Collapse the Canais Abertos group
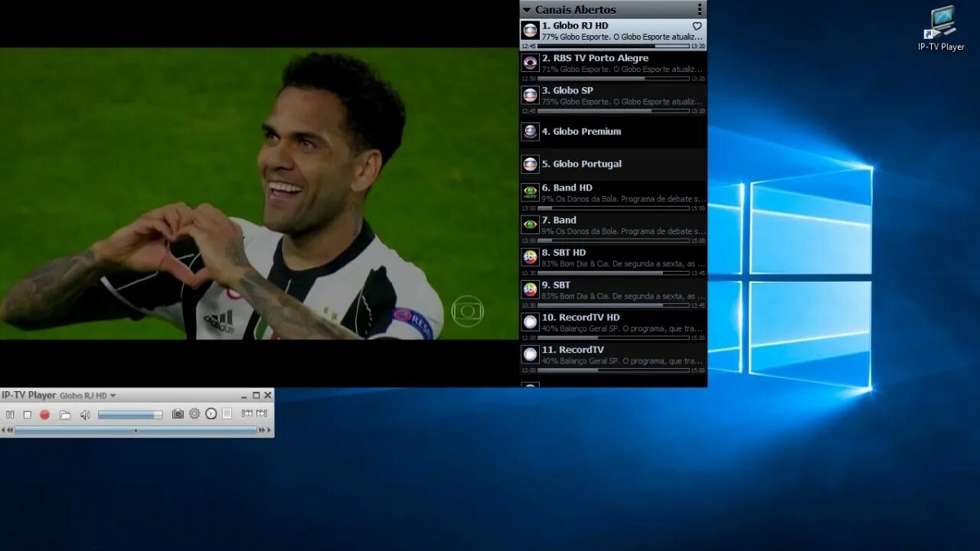Viewport: 980px width, 551px height. click(x=527, y=10)
